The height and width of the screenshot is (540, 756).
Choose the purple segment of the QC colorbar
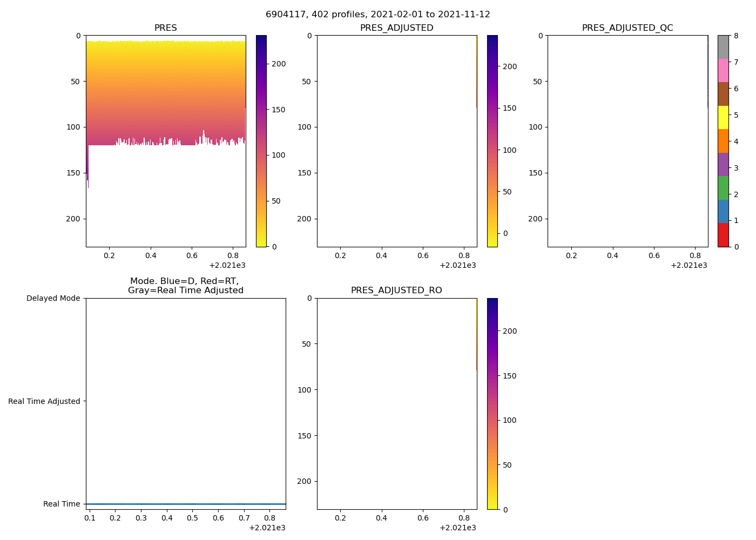pos(723,164)
